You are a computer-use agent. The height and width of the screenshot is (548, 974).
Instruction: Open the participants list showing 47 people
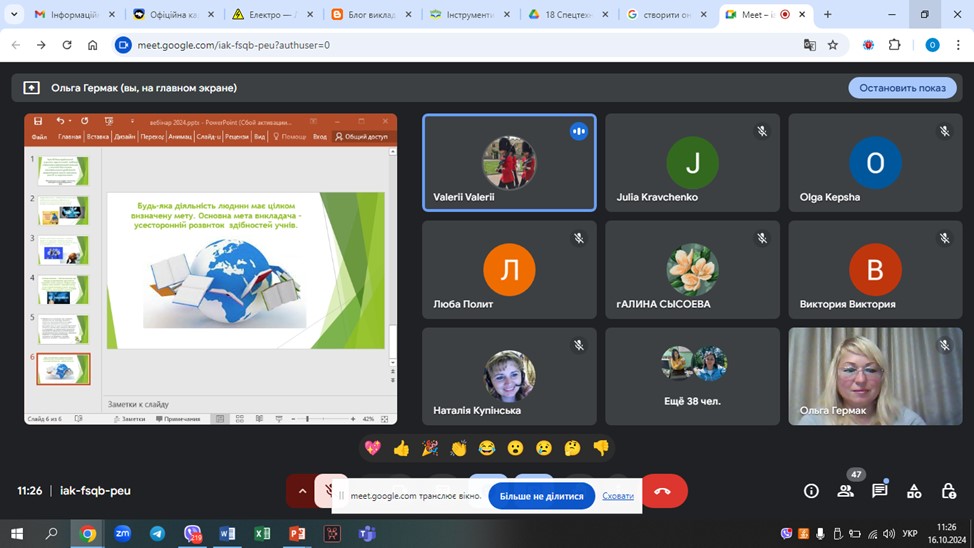pyautogui.click(x=846, y=490)
